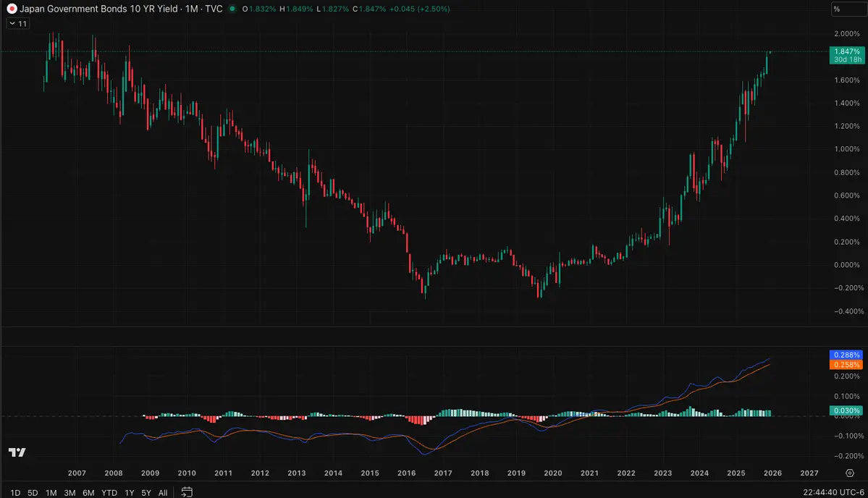Click the orange 0.258% signal value label

[846, 365]
